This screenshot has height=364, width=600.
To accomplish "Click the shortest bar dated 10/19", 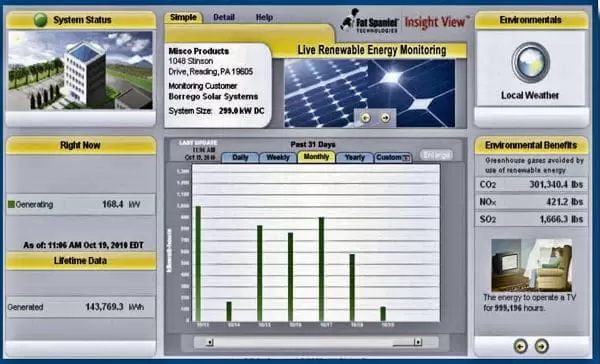I will pyautogui.click(x=383, y=314).
